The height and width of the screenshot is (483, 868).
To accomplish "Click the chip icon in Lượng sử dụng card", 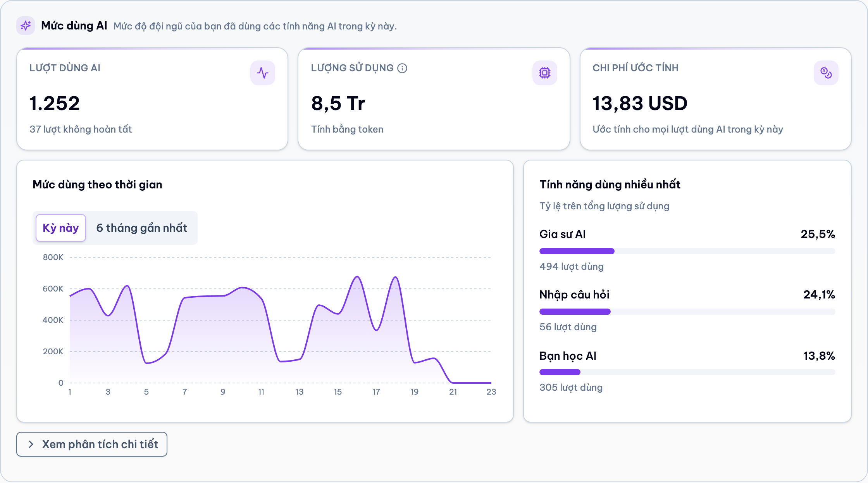I will click(x=545, y=73).
